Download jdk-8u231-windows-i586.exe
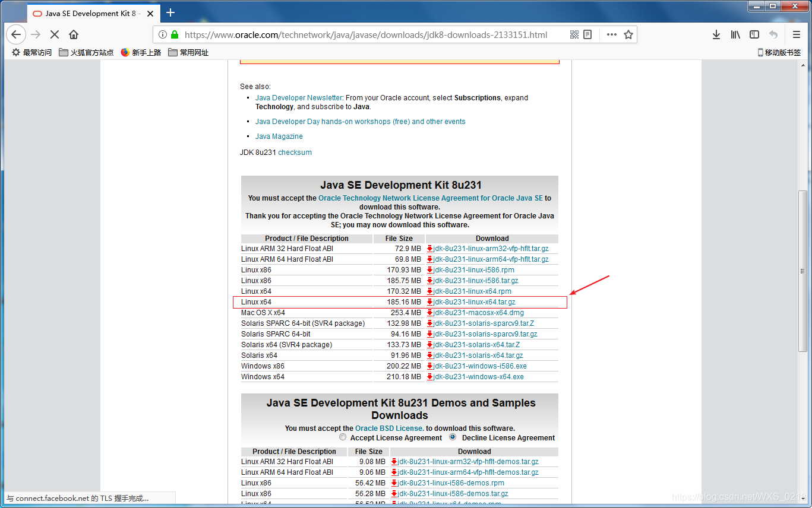 tap(480, 366)
